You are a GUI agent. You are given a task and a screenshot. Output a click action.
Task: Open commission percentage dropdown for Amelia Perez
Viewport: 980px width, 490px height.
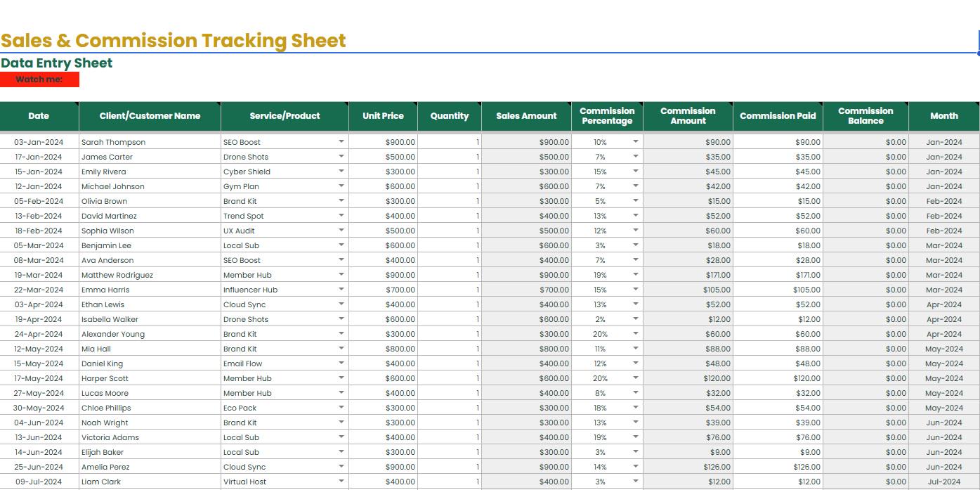point(636,467)
